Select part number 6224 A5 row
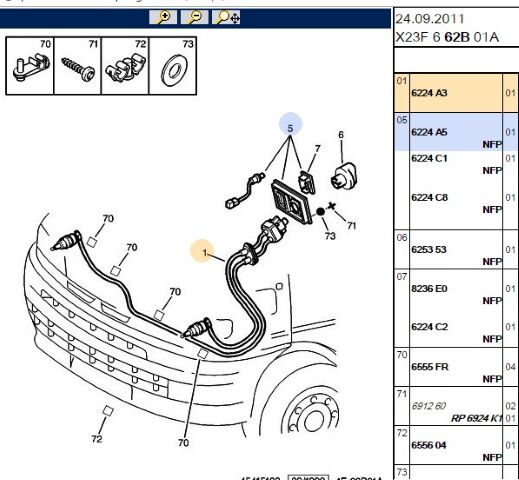Screen dimensions: 519x480 (456, 132)
